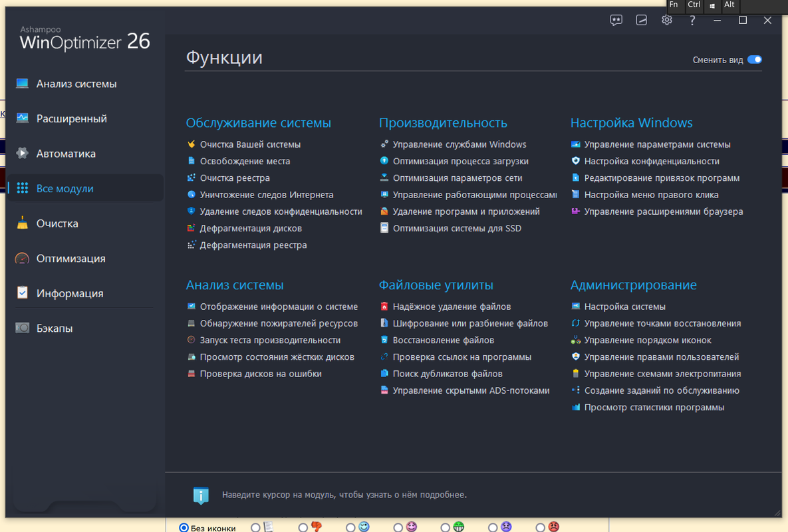Click icon beside Очистка реестра

point(191,178)
